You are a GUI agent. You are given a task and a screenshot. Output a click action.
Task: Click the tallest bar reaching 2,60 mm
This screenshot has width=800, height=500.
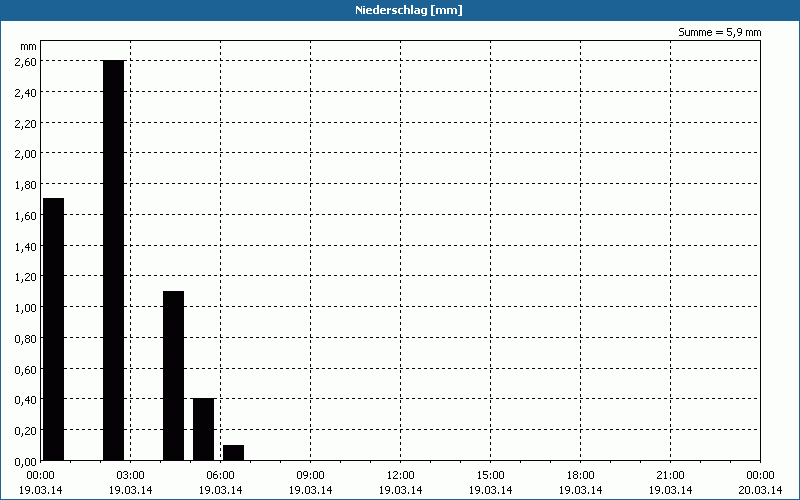tap(114, 260)
